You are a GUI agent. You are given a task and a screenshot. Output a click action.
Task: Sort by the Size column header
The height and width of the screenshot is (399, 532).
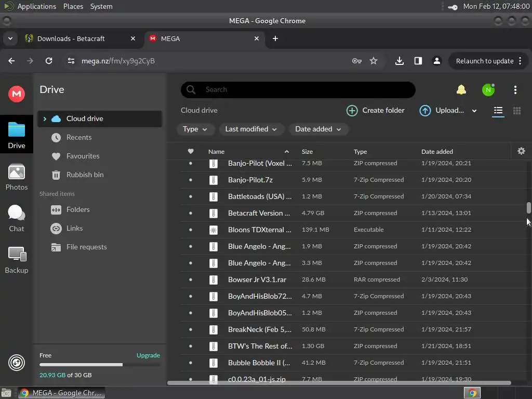307,152
